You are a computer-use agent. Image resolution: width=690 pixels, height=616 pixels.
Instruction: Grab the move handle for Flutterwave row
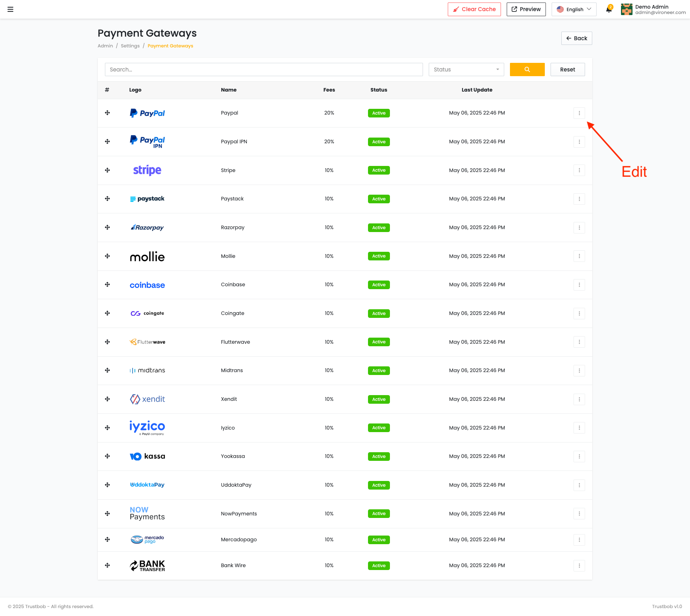[x=107, y=342]
